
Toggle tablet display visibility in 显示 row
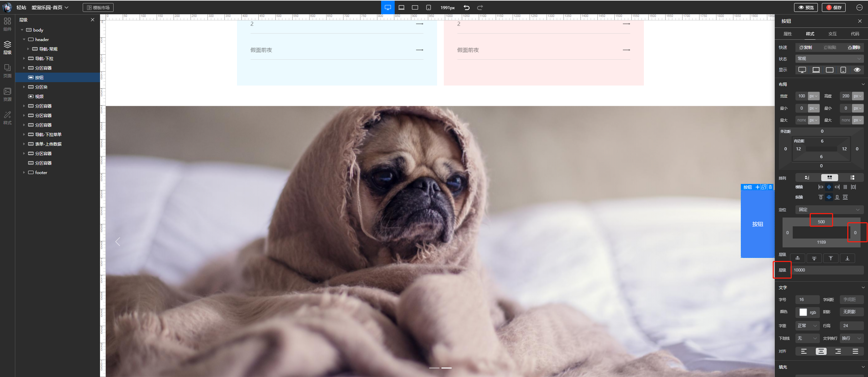pyautogui.click(x=830, y=70)
